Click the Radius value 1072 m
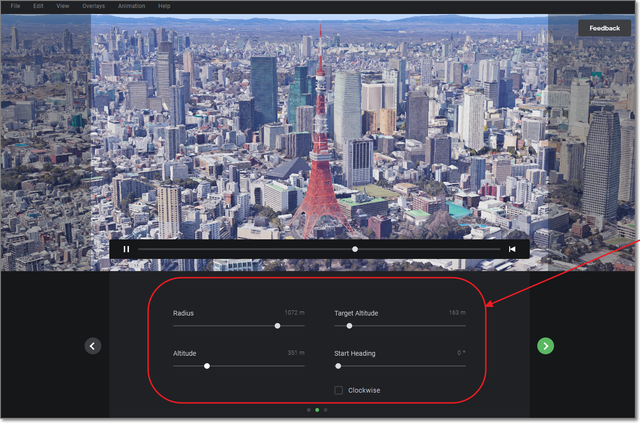The image size is (640, 423). tap(293, 313)
